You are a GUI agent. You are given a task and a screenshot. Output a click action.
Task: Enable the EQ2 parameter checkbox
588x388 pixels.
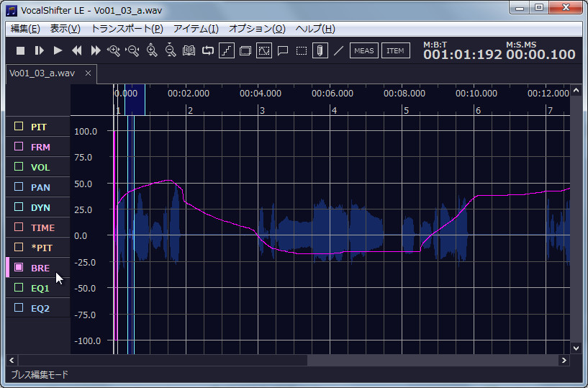click(x=19, y=307)
